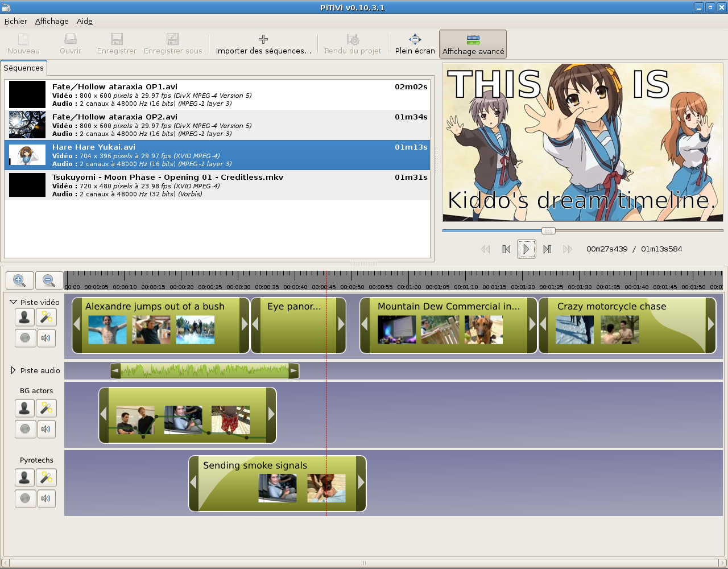Viewport: 728px width, 569px height.
Task: Click the audio waveform clip on Piste audio
Action: click(x=205, y=371)
